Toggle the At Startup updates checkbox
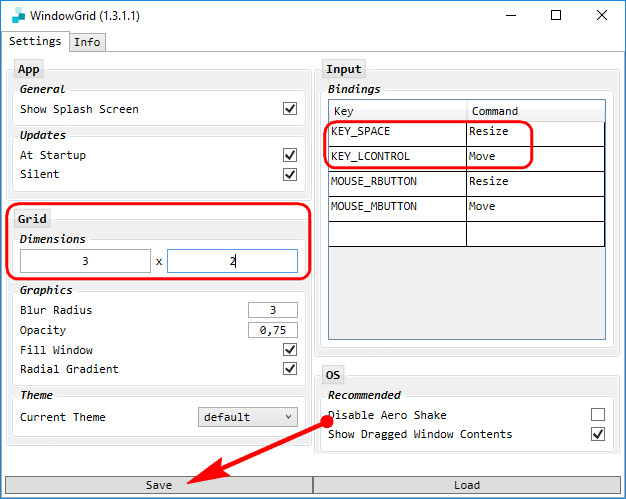Viewport: 626px width, 499px height. 290,155
